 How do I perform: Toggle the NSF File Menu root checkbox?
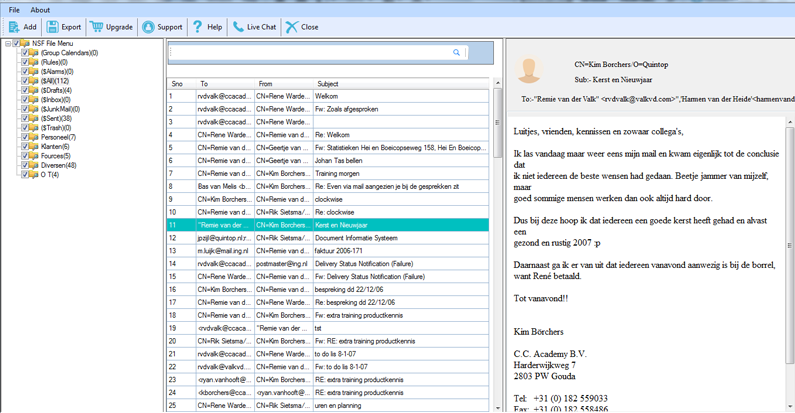pyautogui.click(x=16, y=44)
